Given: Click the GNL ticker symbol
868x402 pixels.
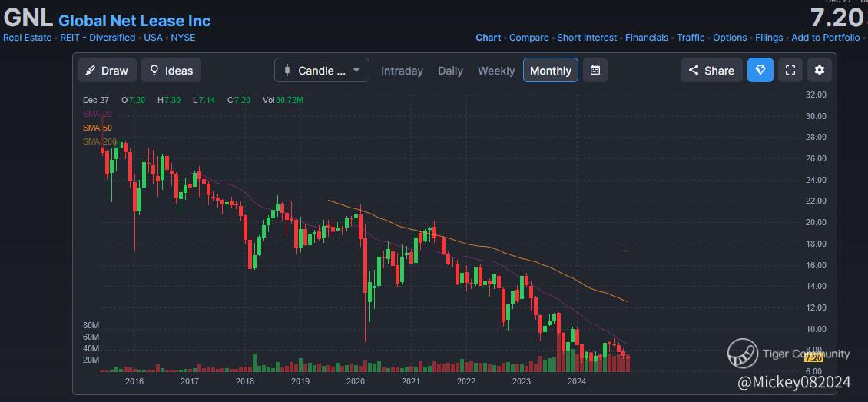Looking at the screenshot, I should click(x=28, y=18).
